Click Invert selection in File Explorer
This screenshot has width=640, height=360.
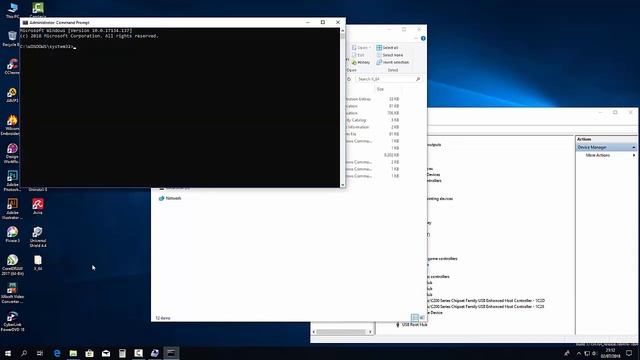tap(393, 62)
